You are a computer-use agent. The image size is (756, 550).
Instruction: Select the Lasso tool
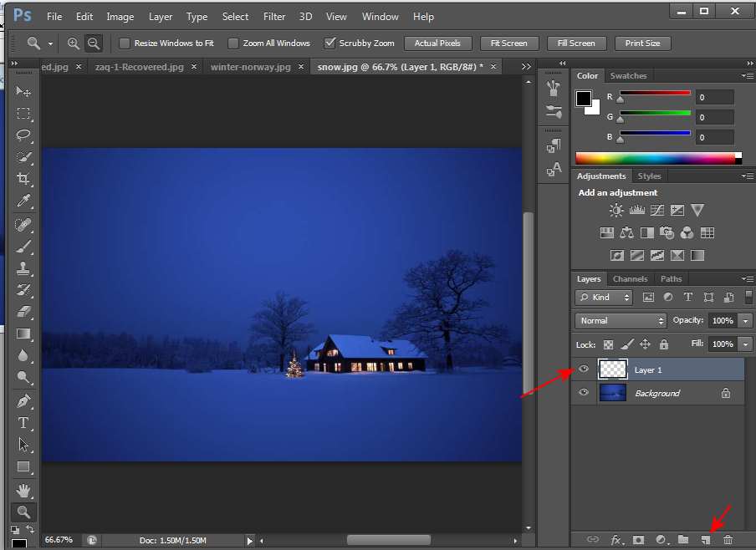[x=23, y=135]
